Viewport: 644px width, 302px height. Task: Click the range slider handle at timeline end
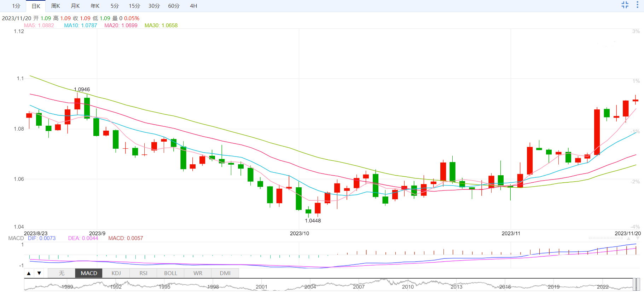click(x=636, y=284)
